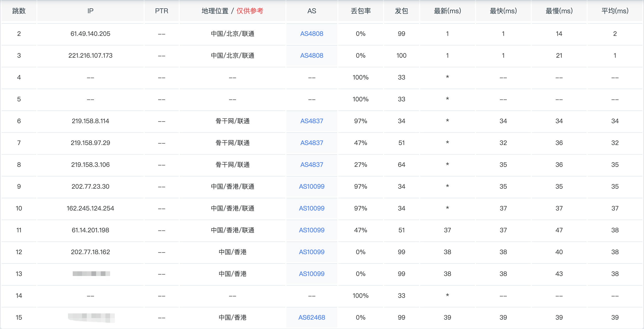Click the 最慢(ms) column header
644x329 pixels.
click(x=559, y=11)
